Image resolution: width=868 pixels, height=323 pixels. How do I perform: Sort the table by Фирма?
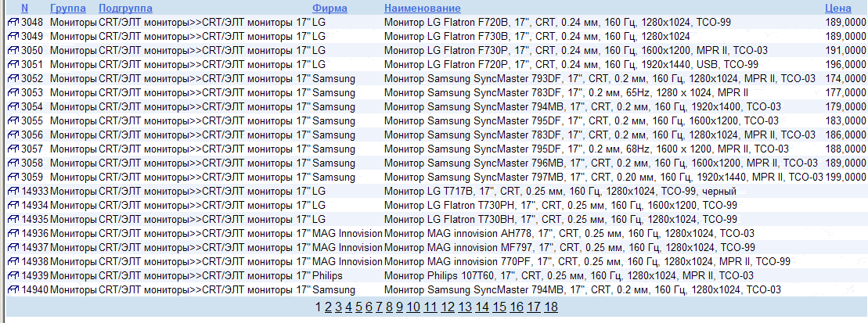coord(330,7)
